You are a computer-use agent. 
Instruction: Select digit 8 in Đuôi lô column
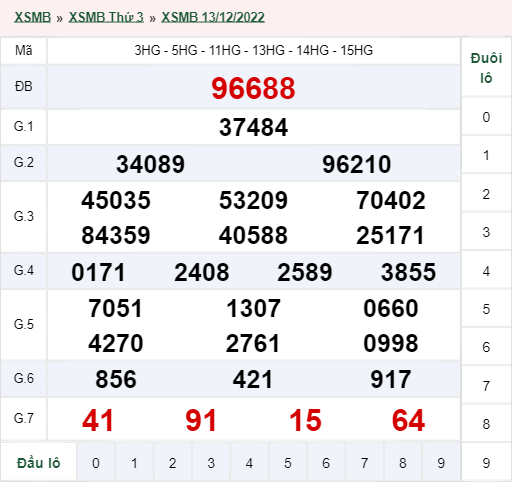486,424
